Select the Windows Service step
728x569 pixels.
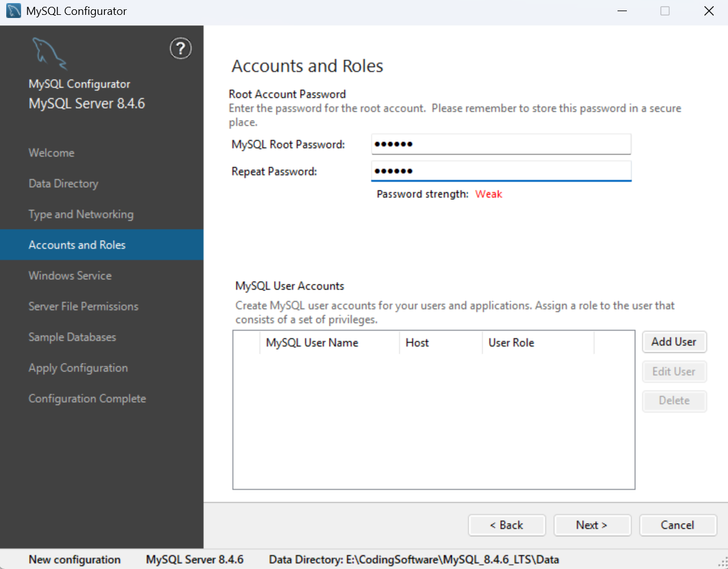70,276
